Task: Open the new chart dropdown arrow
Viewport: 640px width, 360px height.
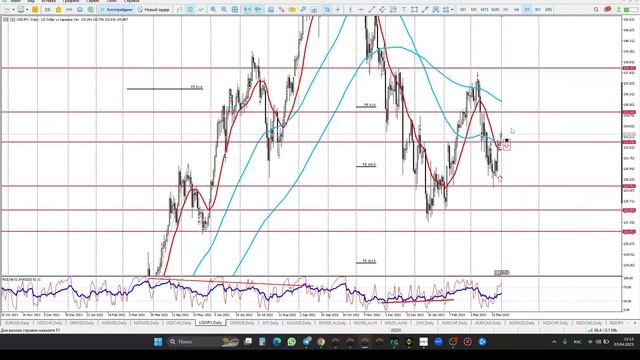Action: (x=13, y=9)
